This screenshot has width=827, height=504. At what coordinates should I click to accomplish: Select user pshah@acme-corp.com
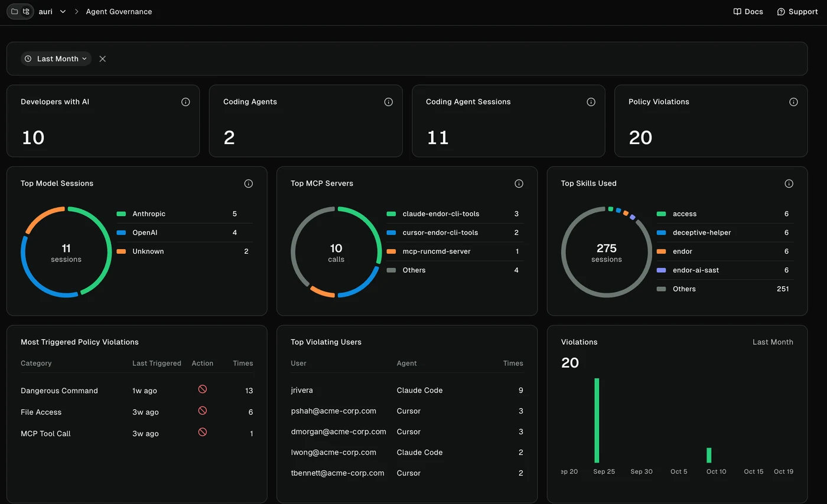click(333, 411)
